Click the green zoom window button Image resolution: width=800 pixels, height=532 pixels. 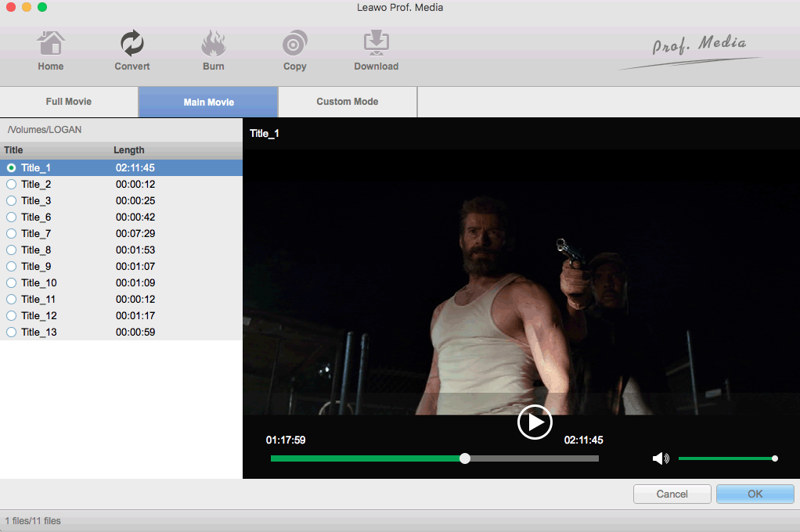click(x=42, y=7)
